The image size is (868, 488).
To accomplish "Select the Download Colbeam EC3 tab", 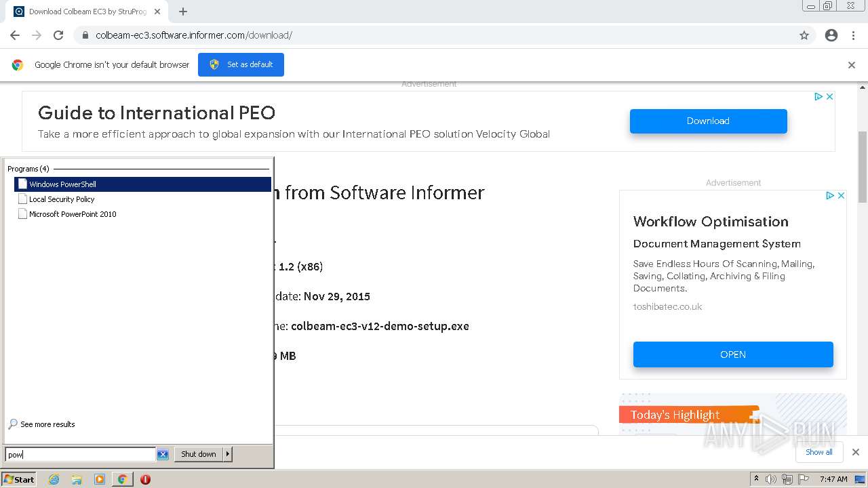I will click(87, 12).
